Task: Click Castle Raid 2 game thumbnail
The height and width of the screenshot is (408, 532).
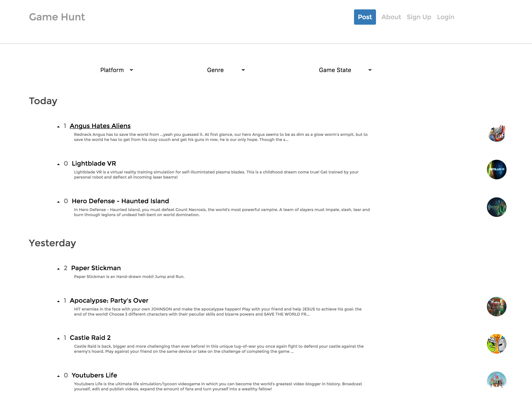Action: coord(496,344)
